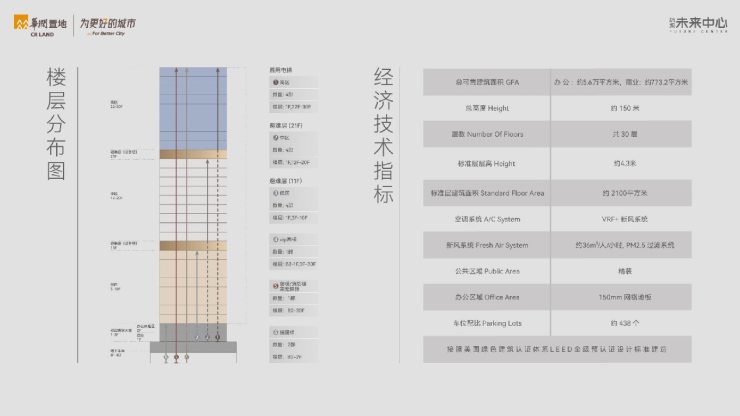
Task: Click the legend heading containing '(11F)'
Action: (286, 181)
